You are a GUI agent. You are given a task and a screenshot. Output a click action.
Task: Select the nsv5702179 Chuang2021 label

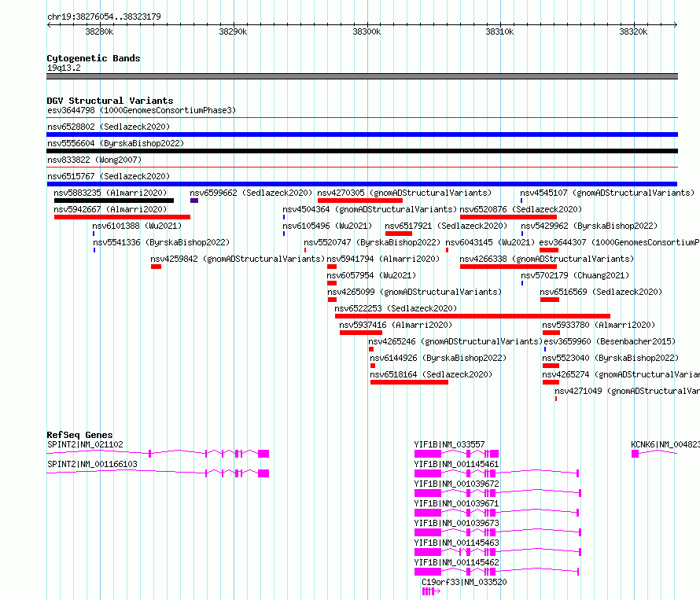[x=575, y=275]
